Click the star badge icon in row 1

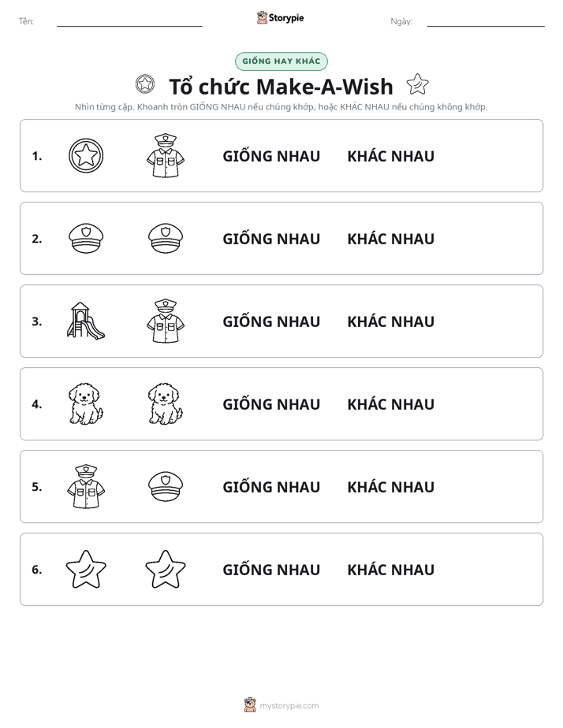(x=86, y=155)
